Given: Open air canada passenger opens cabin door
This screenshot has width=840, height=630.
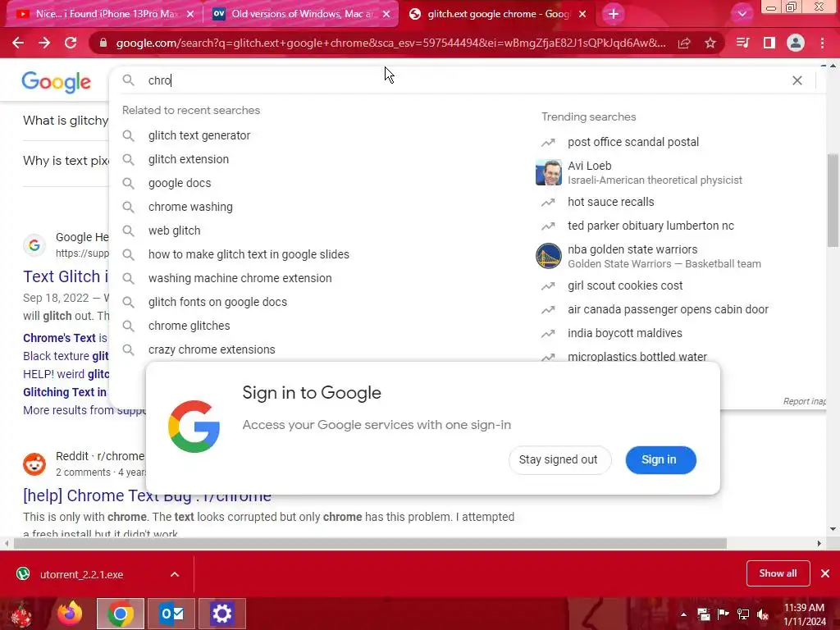Looking at the screenshot, I should point(668,309).
